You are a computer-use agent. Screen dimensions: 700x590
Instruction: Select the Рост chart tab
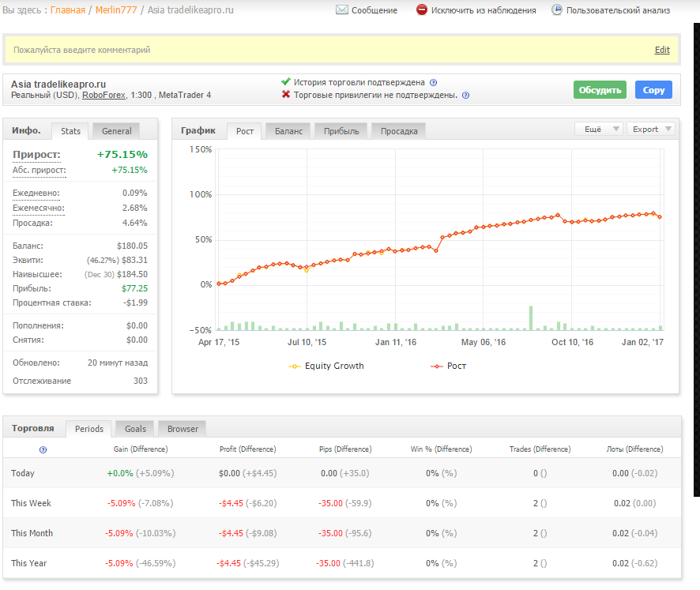[245, 131]
